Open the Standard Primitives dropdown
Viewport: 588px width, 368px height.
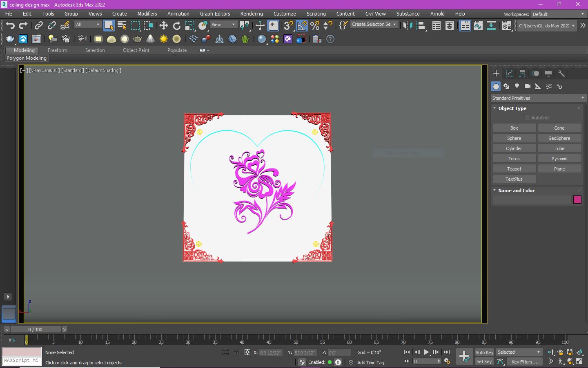[x=538, y=98]
